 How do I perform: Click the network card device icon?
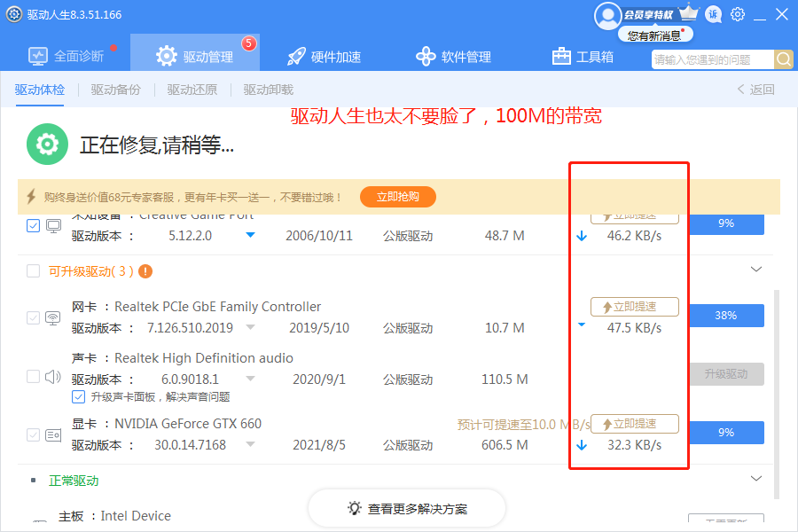[53, 318]
